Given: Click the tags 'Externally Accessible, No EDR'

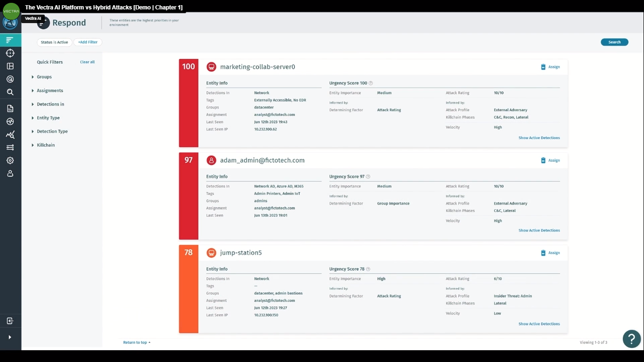Looking at the screenshot, I should pos(280,100).
